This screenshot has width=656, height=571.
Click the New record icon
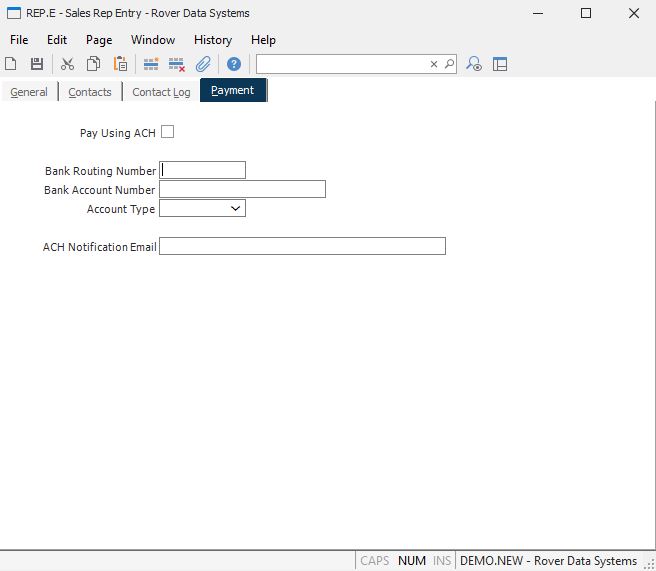click(x=11, y=64)
